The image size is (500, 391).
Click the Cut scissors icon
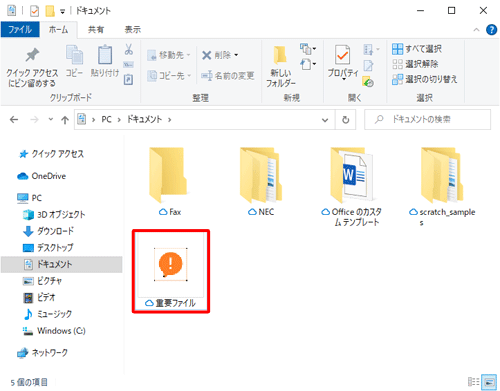129,49
